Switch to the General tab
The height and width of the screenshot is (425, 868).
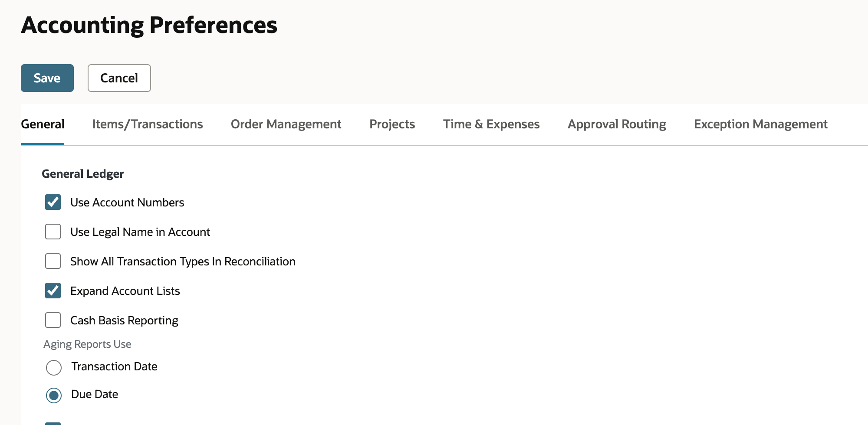coord(43,124)
